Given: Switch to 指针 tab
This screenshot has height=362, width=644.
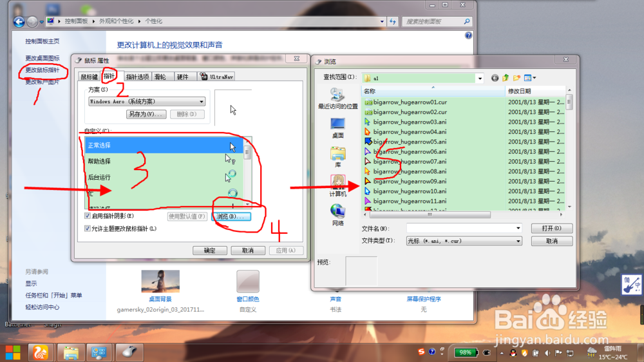Looking at the screenshot, I should [109, 76].
